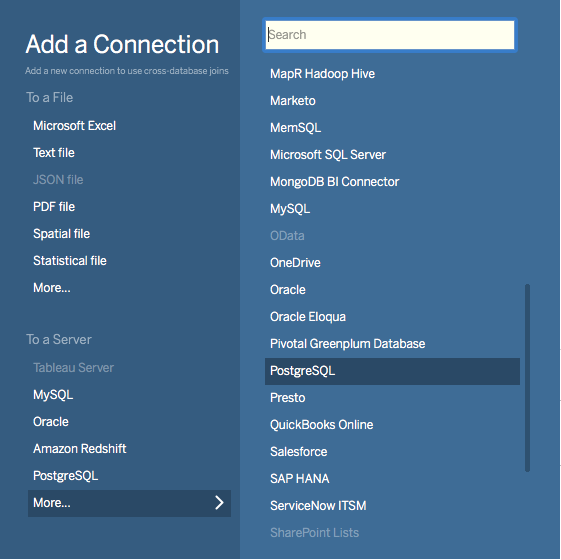561x560 pixels.
Task: Click the connector list scrollbar
Action: pos(527,378)
